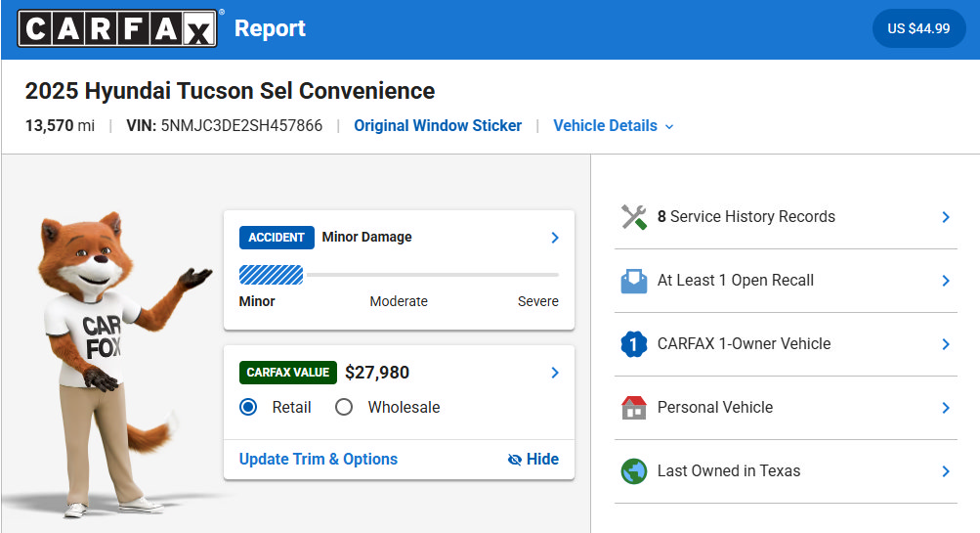The height and width of the screenshot is (533, 980).
Task: Click Update Trim & Options link
Action: pos(319,460)
